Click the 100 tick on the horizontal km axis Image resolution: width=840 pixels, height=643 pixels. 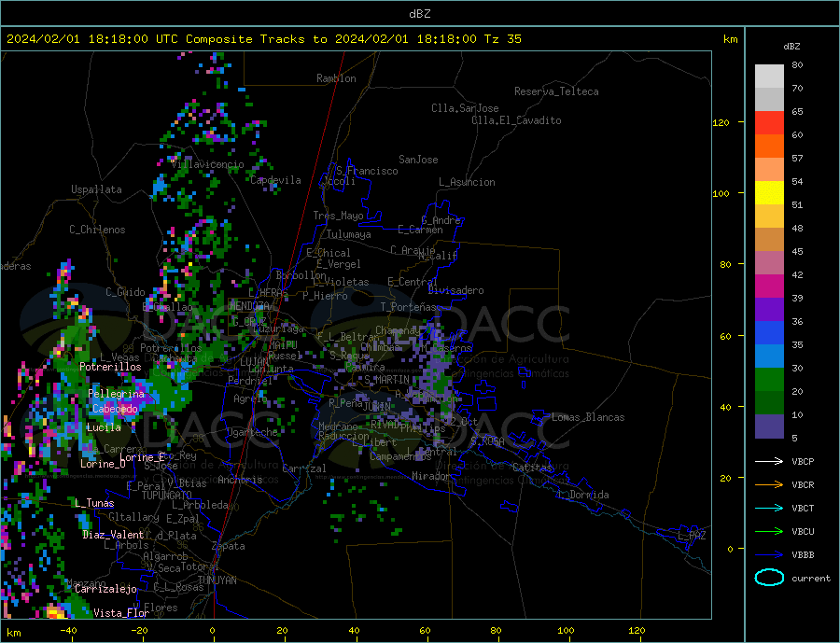566,631
